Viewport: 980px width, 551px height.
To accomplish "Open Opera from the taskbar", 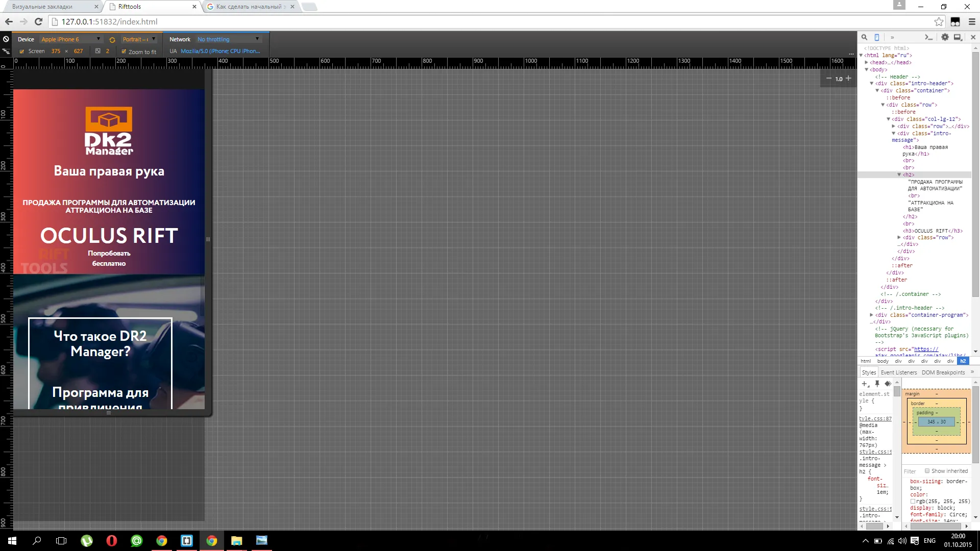I will point(111,541).
